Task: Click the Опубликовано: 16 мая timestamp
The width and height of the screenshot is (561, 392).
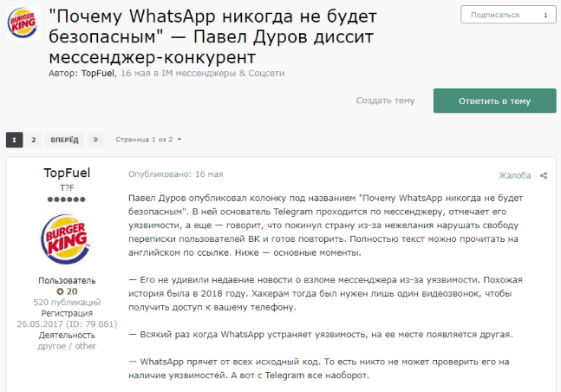Action: pyautogui.click(x=176, y=174)
